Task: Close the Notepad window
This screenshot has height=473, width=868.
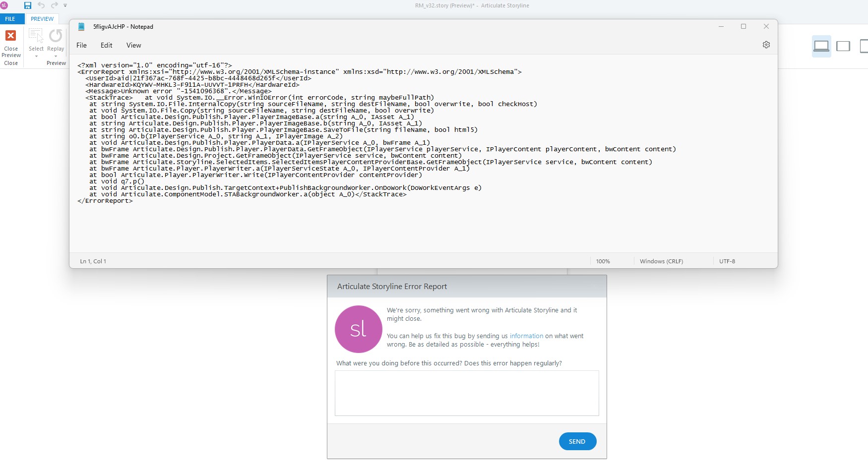Action: [766, 26]
